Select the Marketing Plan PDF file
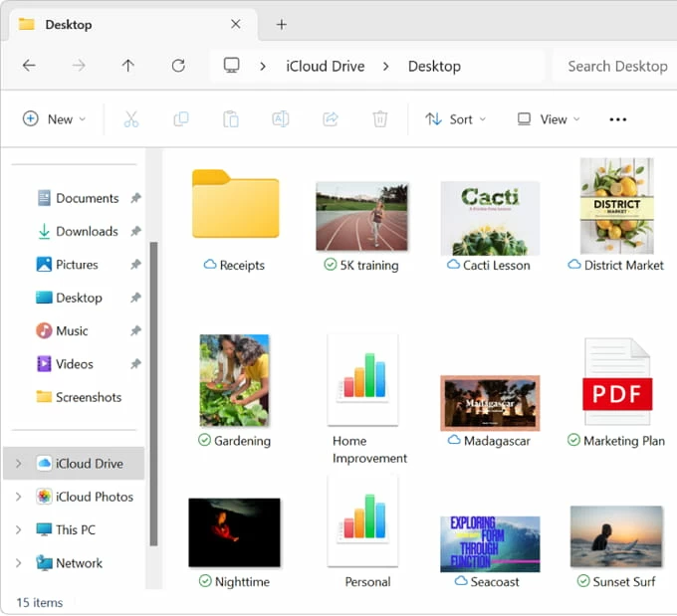 coord(616,382)
